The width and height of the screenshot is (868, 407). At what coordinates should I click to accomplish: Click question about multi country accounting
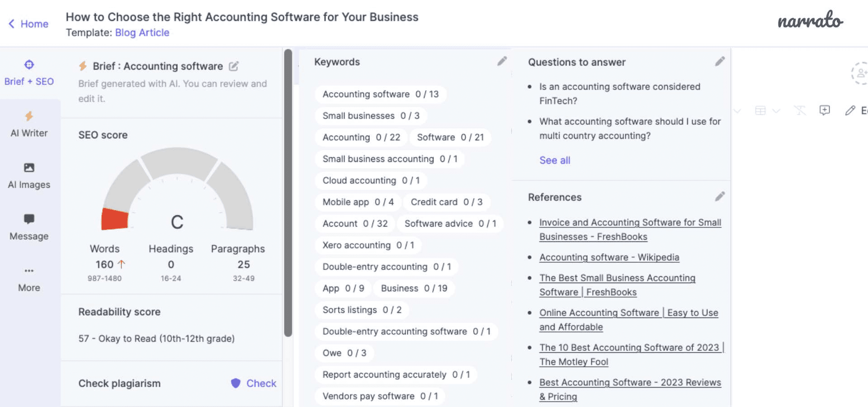tap(630, 128)
